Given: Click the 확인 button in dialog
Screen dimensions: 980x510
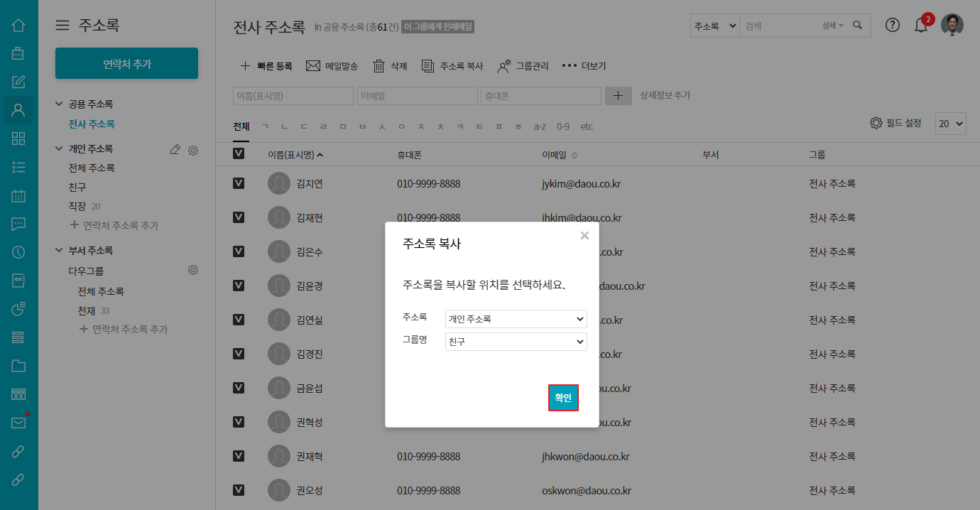Looking at the screenshot, I should (x=563, y=398).
